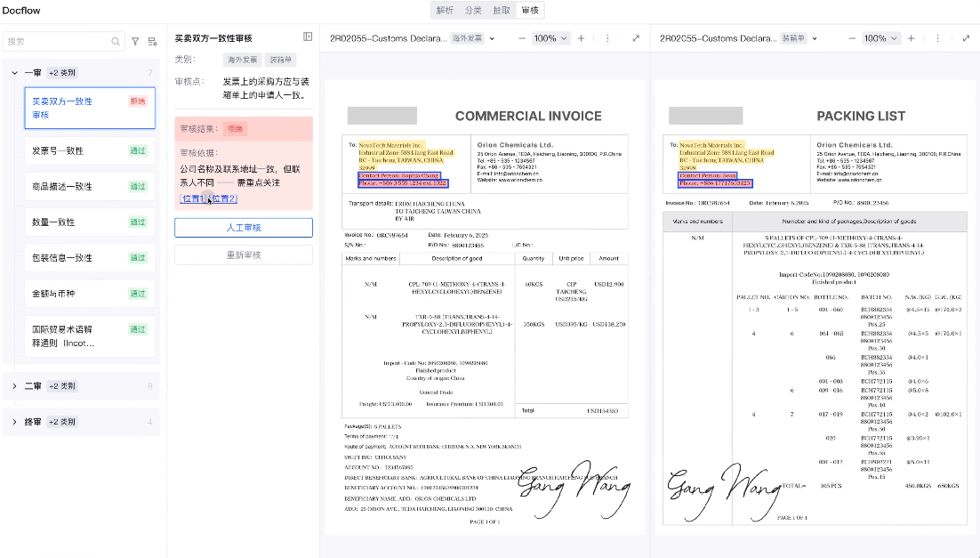The height and width of the screenshot is (558, 980).
Task: Click the 搜索 search input field
Action: (x=58, y=41)
